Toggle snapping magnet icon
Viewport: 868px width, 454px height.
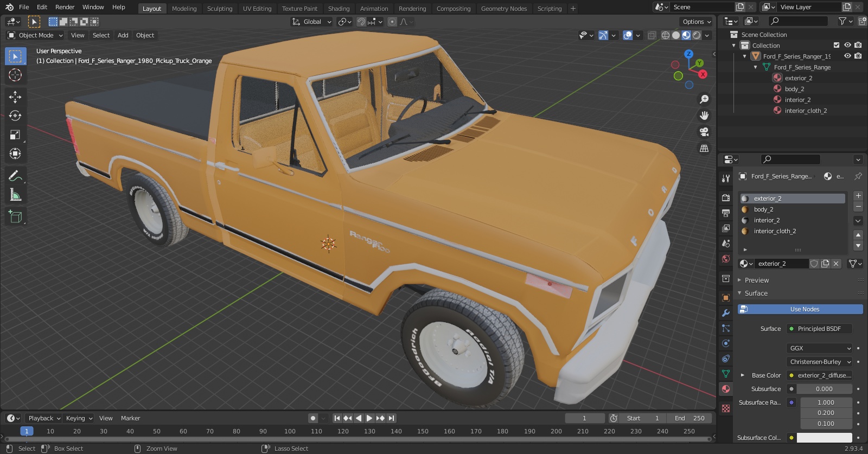point(361,22)
